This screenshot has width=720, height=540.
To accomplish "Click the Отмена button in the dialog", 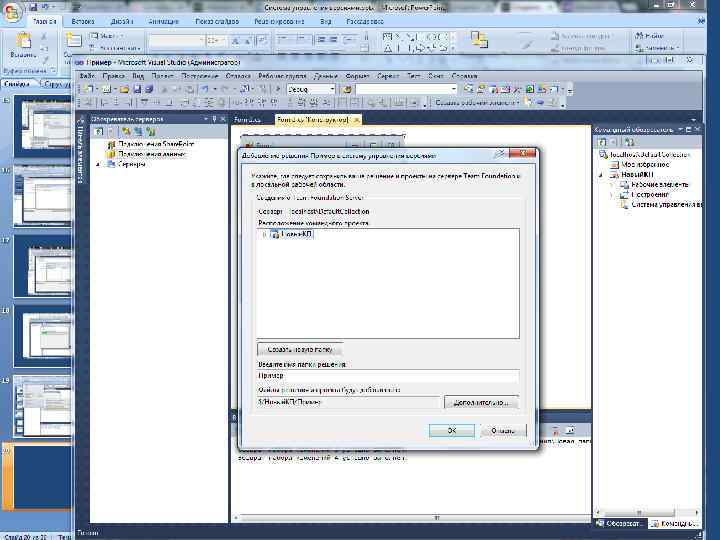I will pos(503,430).
